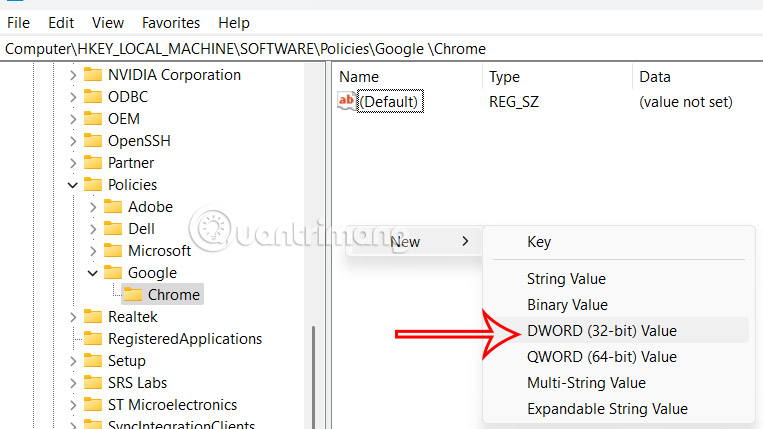
Task: Click the Setup folder icon
Action: (x=93, y=360)
